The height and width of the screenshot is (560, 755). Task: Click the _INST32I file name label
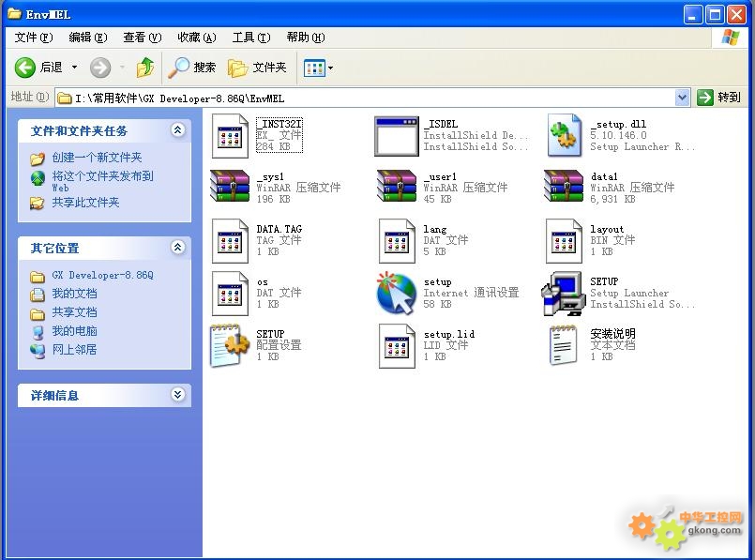279,124
